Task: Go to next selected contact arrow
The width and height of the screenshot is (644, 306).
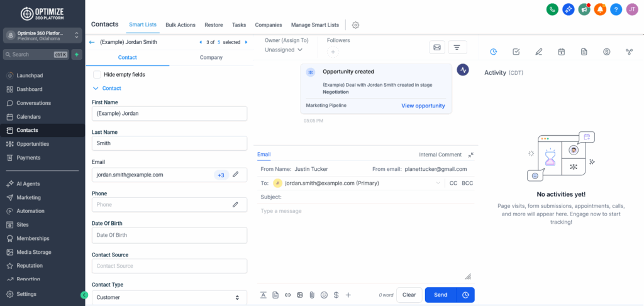Action: tap(246, 42)
